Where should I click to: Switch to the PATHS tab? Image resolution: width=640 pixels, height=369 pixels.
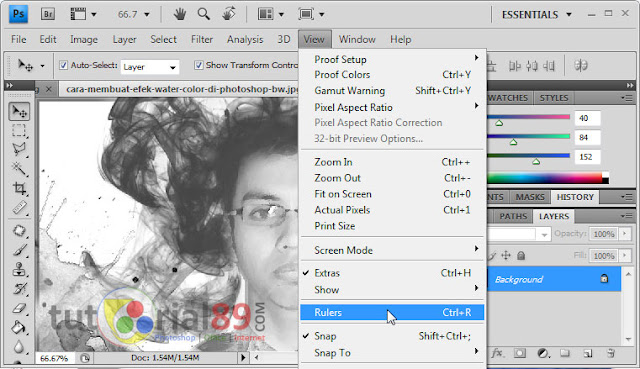point(513,216)
